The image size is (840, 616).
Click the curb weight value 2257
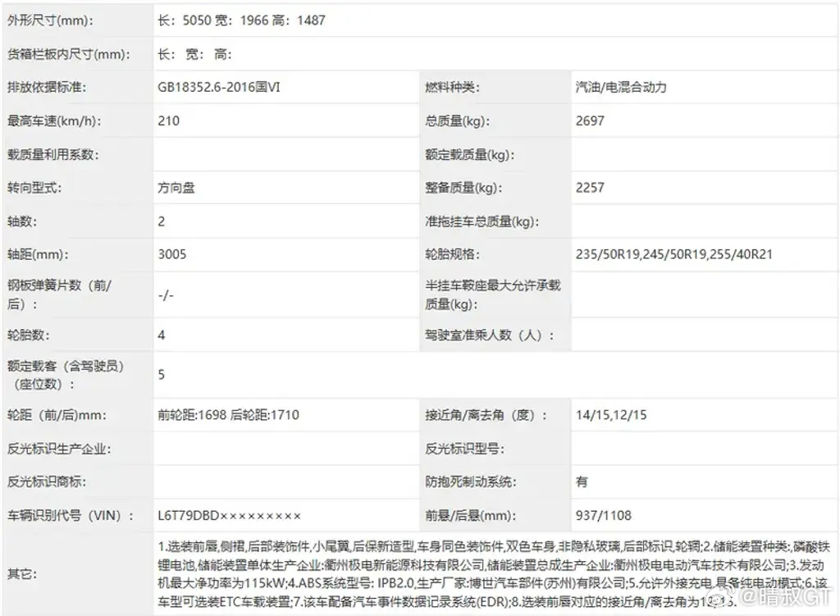pyautogui.click(x=590, y=188)
